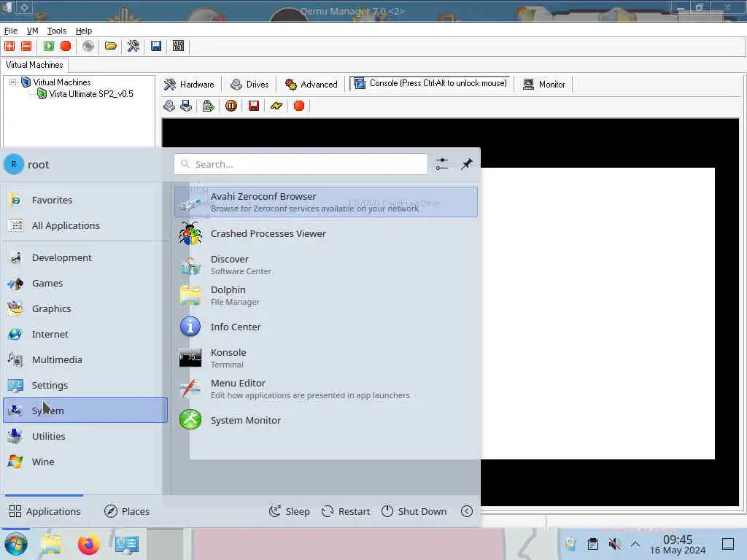Select the Virtual Machines tab
This screenshot has width=747, height=560.
pyautogui.click(x=34, y=65)
